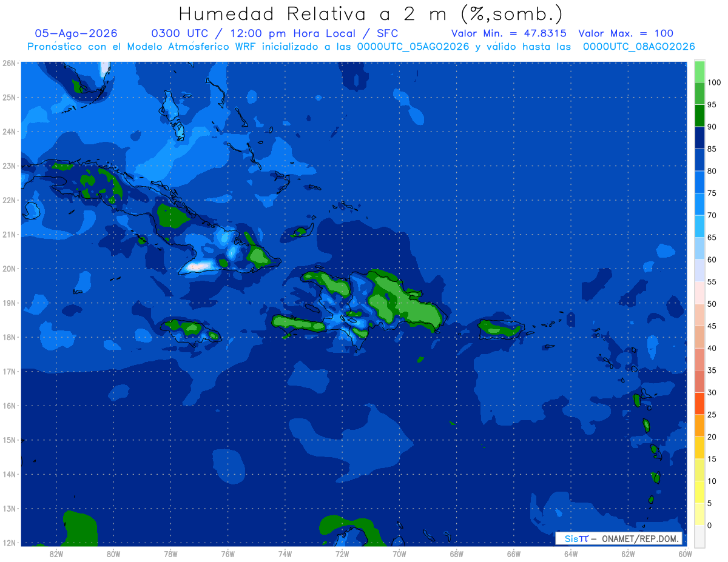Pick the bottom white legend swatch below 0
The image size is (728, 562).
[x=699, y=536]
